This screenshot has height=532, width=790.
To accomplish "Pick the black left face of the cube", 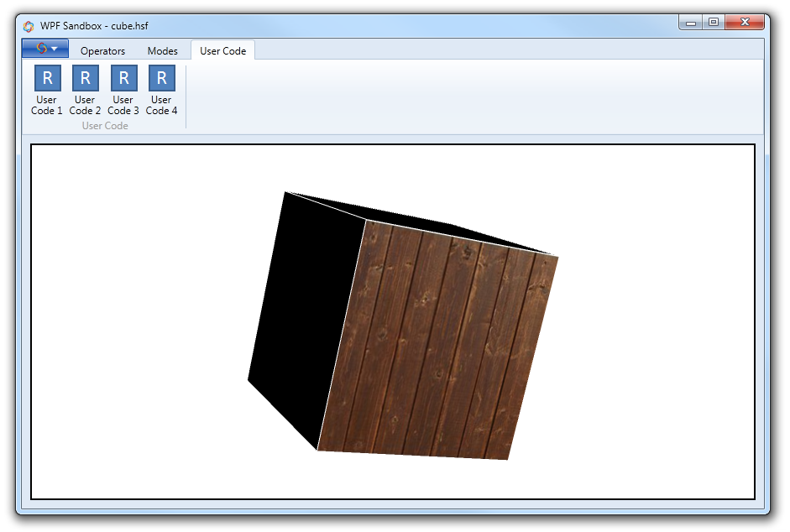I will [x=302, y=319].
